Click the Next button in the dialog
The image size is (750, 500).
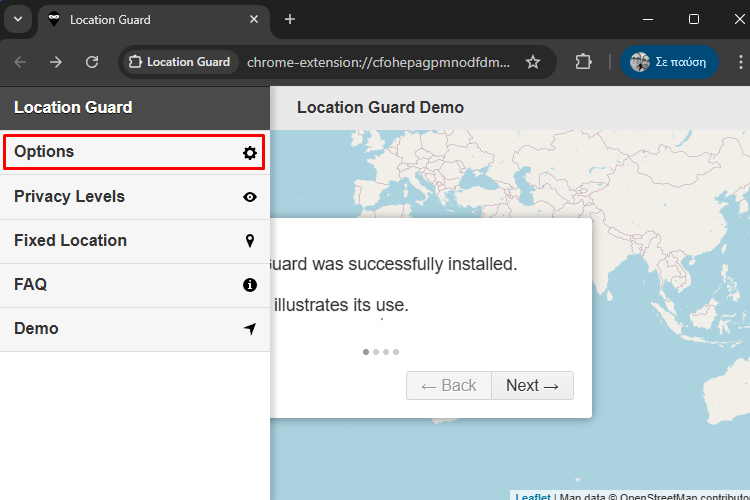point(532,385)
